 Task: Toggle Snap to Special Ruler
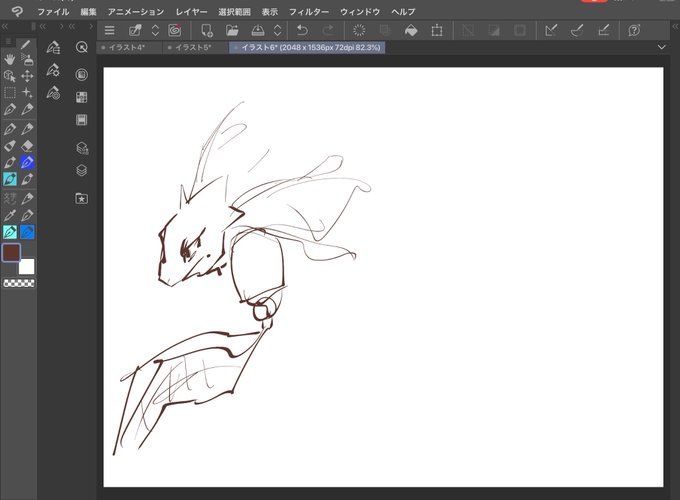tap(577, 30)
